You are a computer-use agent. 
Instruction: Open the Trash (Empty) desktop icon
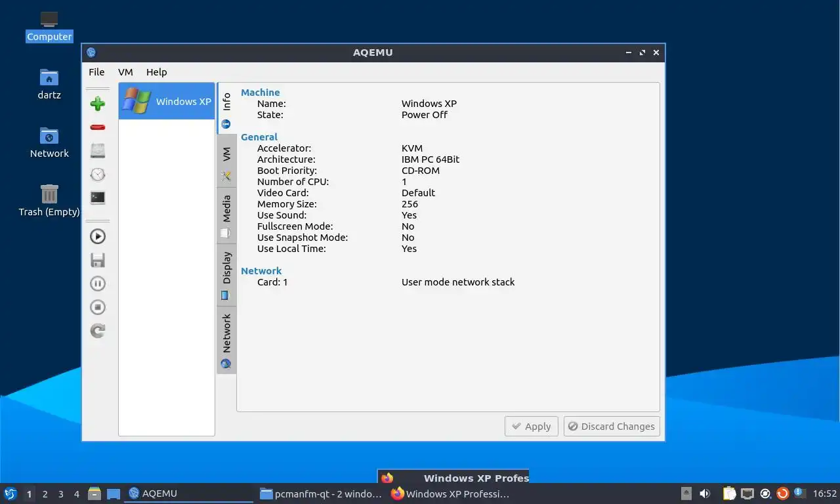tap(49, 200)
